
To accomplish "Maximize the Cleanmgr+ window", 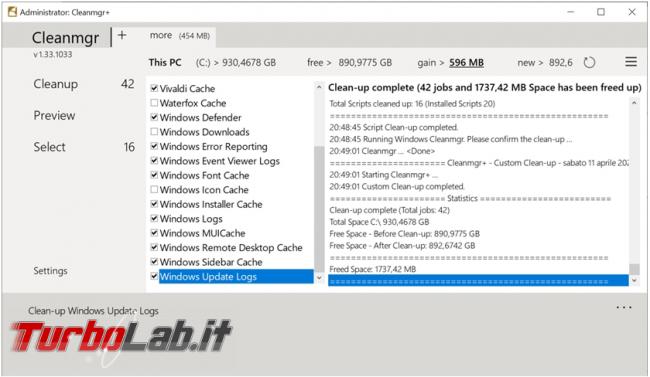I will (601, 12).
